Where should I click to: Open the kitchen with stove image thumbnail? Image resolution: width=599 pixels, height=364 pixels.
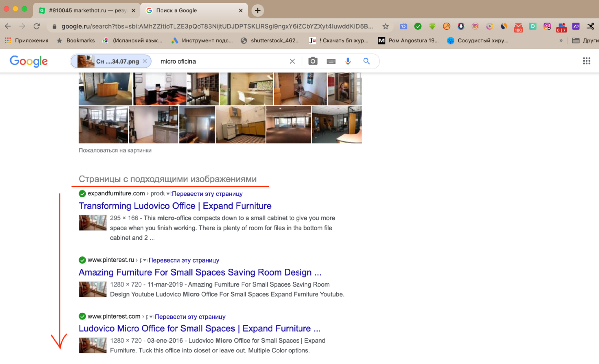point(240,125)
